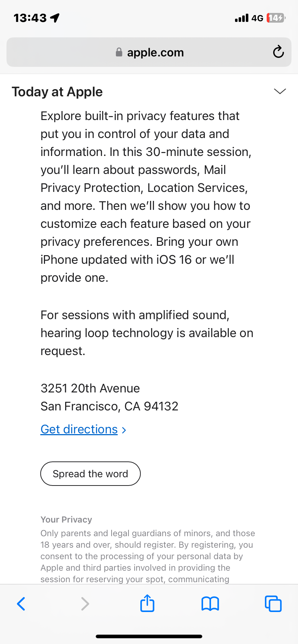The image size is (298, 644).
Task: Tap the Your Privacy heading
Action: [66, 520]
